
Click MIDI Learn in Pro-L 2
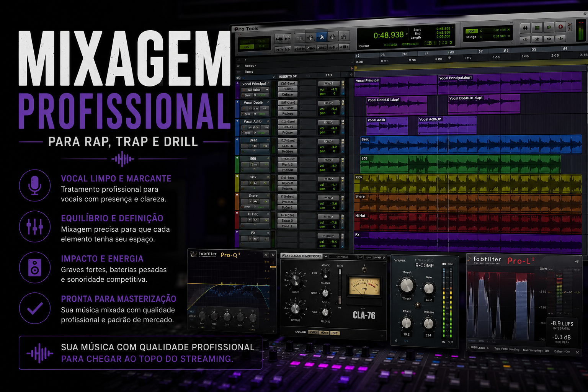point(477,348)
